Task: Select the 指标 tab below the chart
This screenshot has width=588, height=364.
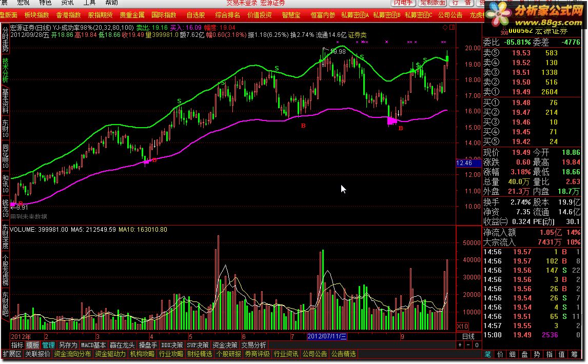Action: 17,345
